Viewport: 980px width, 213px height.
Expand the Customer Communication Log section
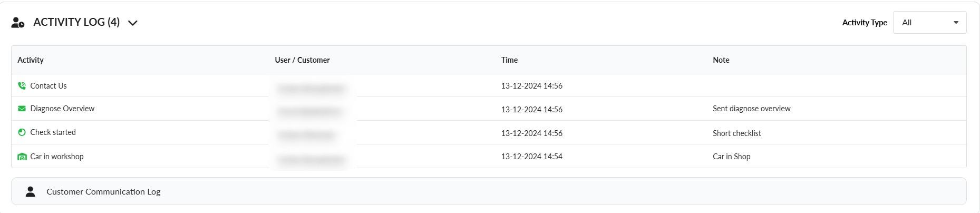(103, 191)
